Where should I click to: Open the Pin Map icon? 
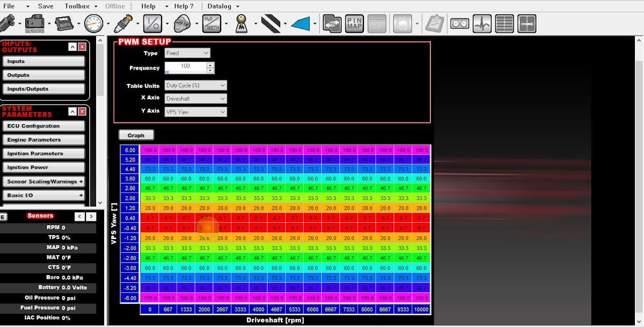[x=354, y=24]
